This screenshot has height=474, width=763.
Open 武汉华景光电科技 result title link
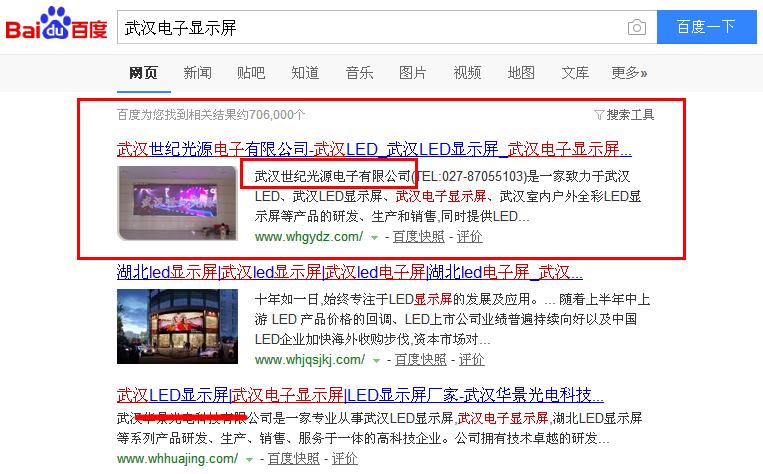point(360,394)
